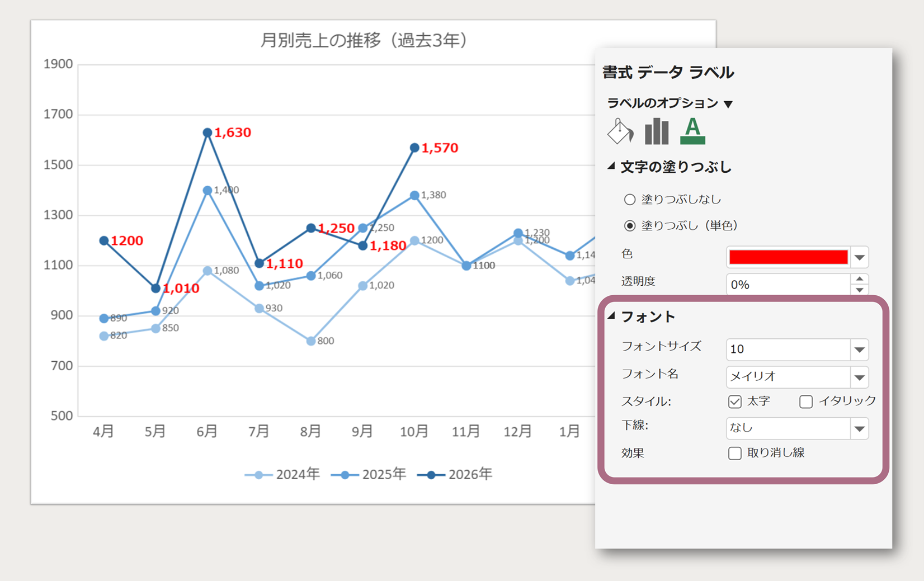The width and height of the screenshot is (924, 581).
Task: Enable the イタリック checkbox
Action: (x=806, y=401)
